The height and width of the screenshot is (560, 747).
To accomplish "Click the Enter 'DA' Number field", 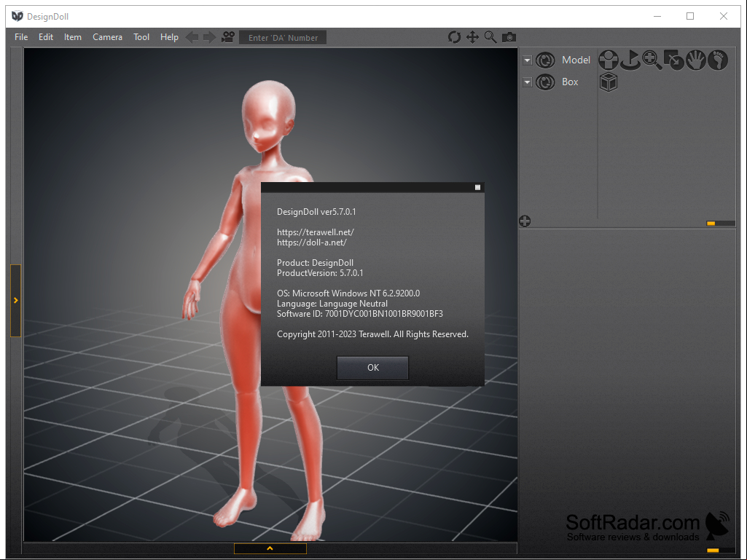I will point(283,38).
